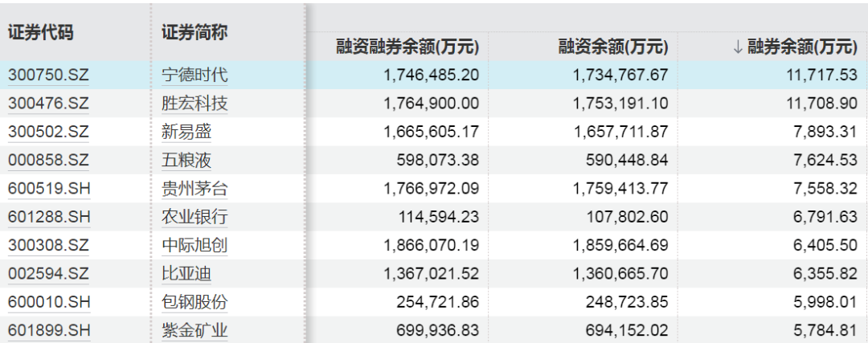Open stock code 300750.SZ link
Screen dimensions: 868x343
(49, 76)
